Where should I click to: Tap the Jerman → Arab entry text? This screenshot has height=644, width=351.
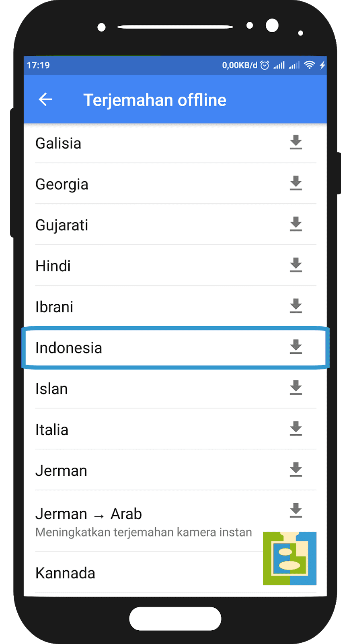(x=88, y=514)
